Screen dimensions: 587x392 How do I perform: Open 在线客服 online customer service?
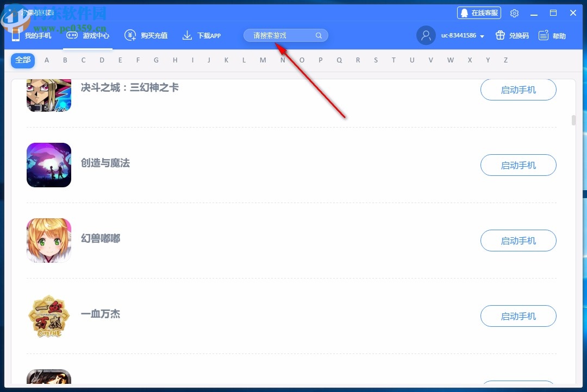coord(478,12)
